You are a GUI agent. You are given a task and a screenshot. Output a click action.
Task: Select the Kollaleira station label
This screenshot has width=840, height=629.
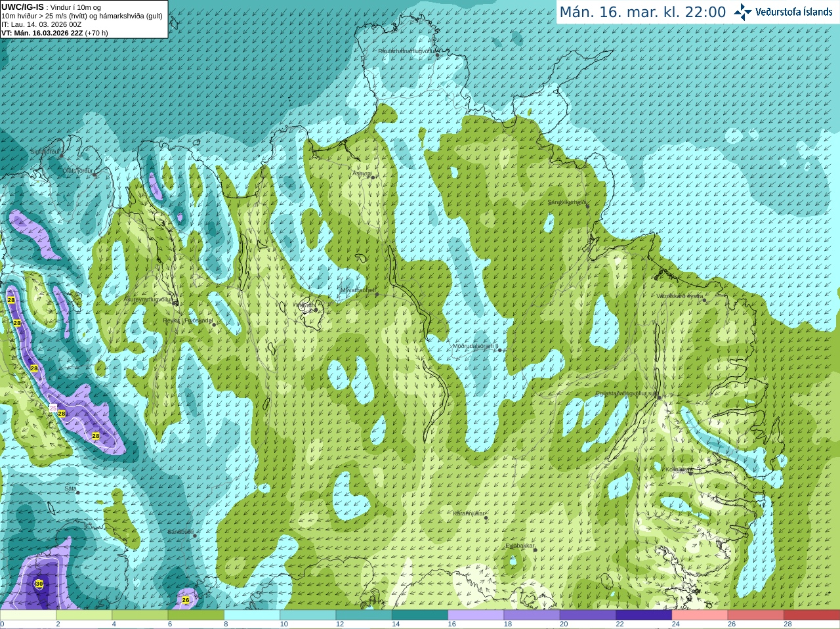coord(677,469)
